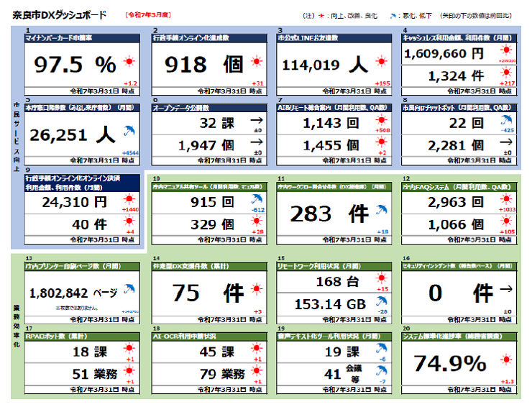532x407 pixels.
Task: Click the flat arrow beside 32 課
Action: 257,120
